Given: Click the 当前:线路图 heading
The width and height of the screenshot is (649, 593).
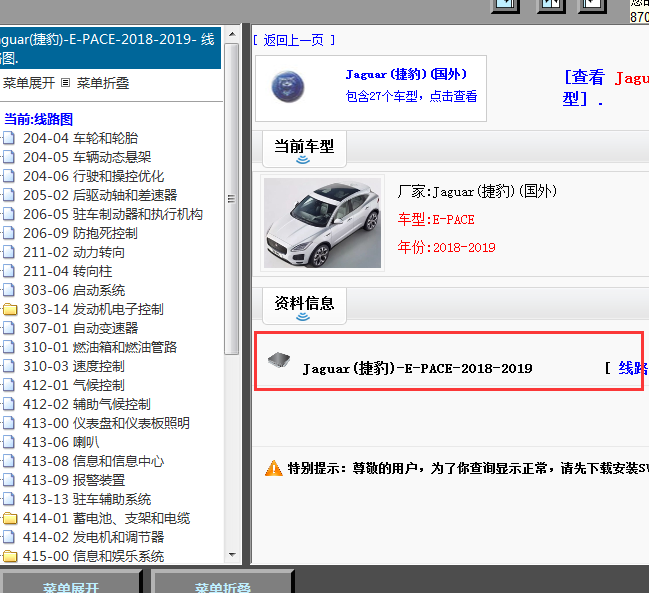Looking at the screenshot, I should (x=38, y=119).
